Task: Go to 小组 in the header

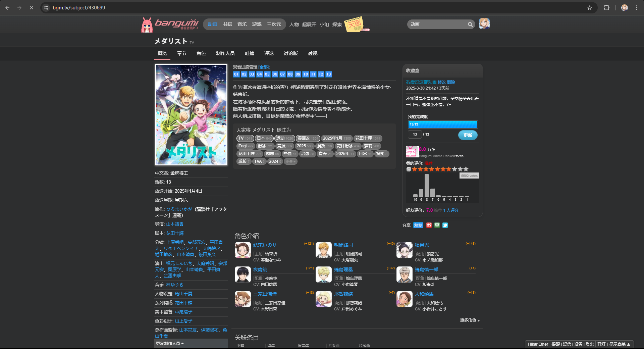Action: (324, 24)
